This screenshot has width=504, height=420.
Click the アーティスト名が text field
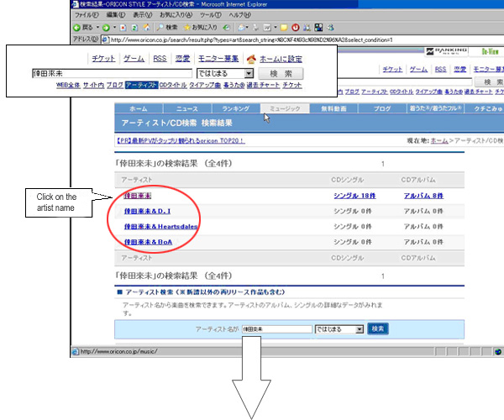point(276,329)
